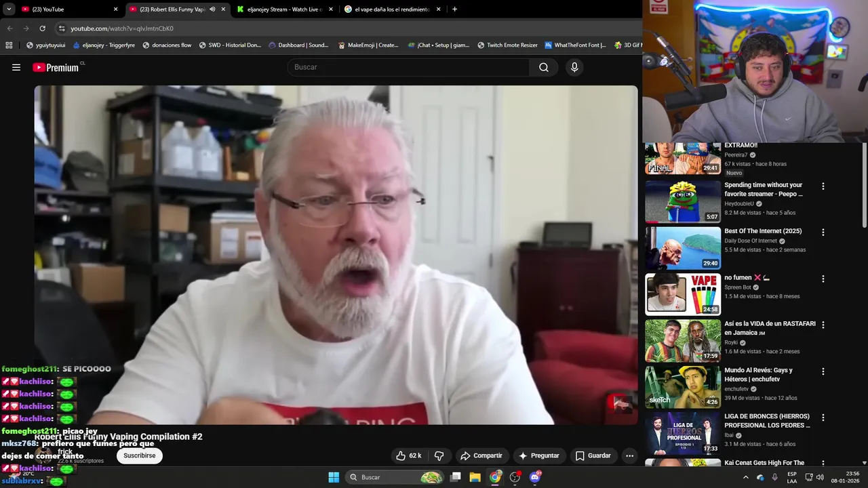The width and height of the screenshot is (868, 488).
Task: Click the microphone tray icon
Action: (x=774, y=477)
